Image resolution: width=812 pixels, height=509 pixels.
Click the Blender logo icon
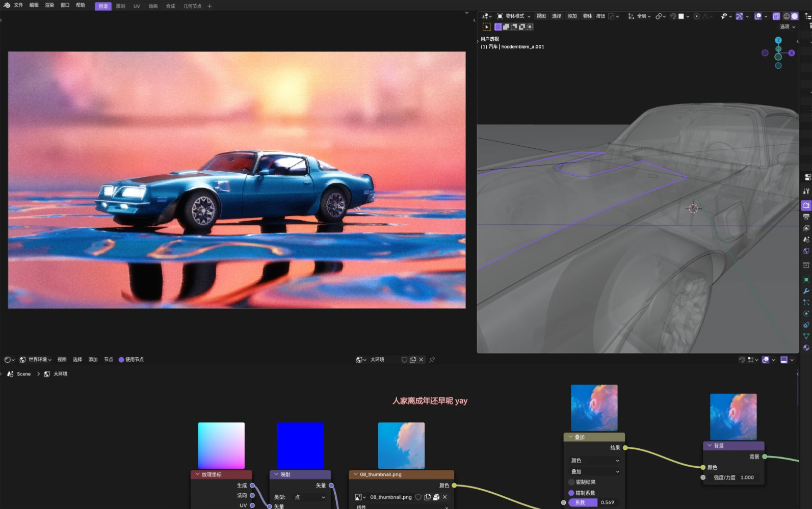tap(7, 5)
